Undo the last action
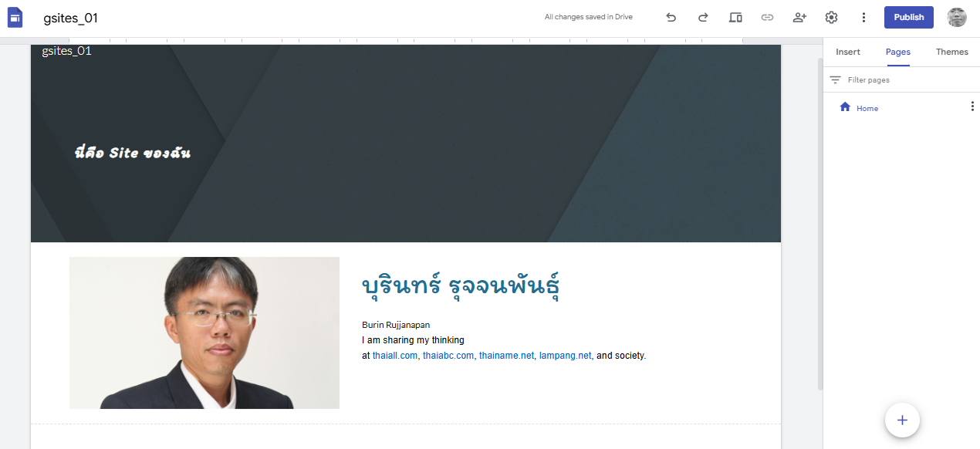 [671, 17]
